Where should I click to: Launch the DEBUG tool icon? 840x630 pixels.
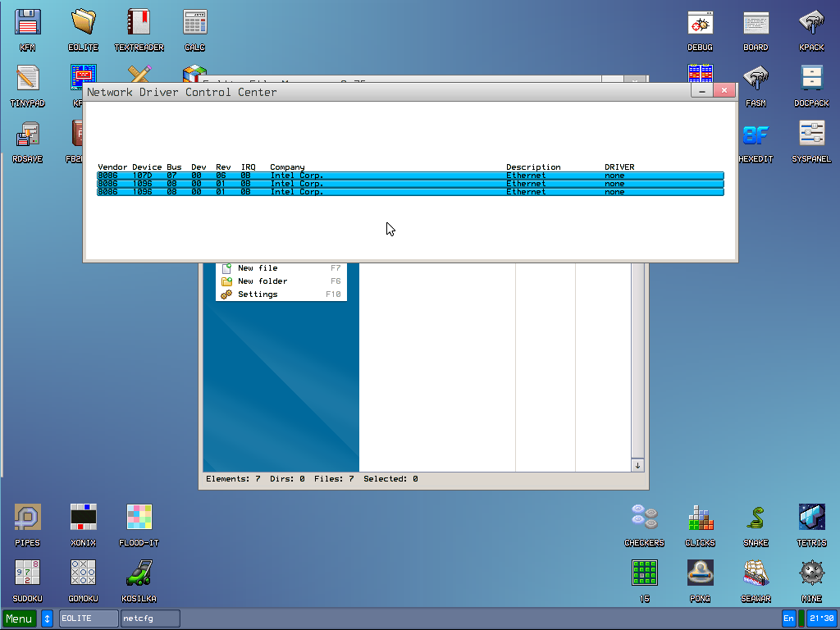(700, 23)
